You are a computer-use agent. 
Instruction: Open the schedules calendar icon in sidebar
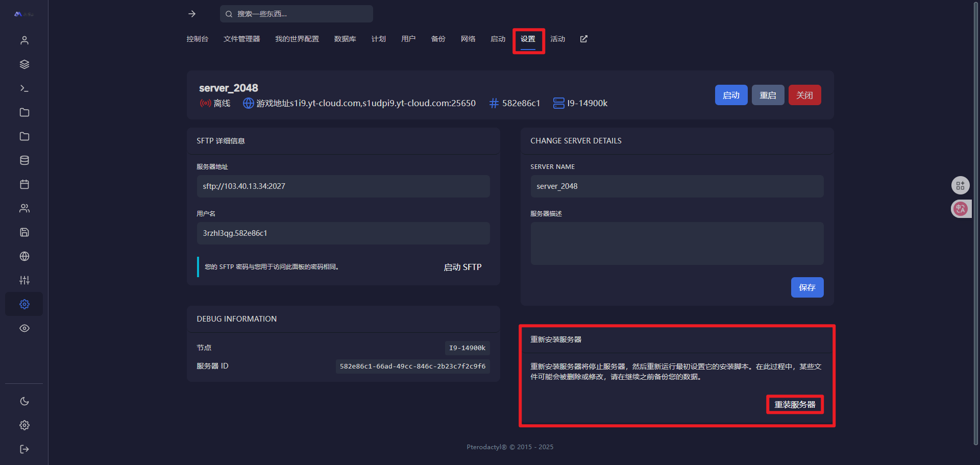coord(24,184)
